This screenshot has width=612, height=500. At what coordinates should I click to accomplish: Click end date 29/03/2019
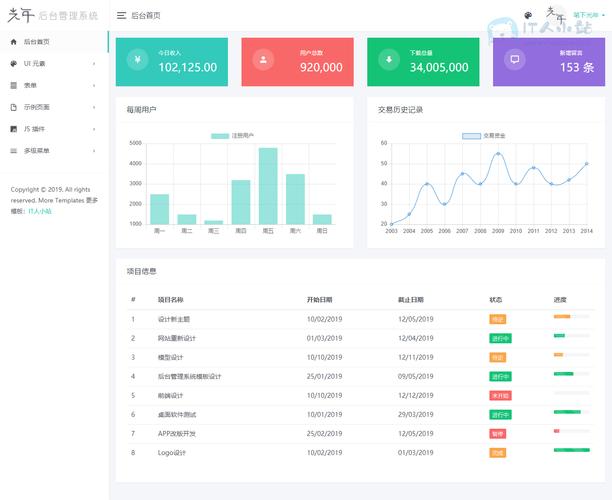coord(416,415)
